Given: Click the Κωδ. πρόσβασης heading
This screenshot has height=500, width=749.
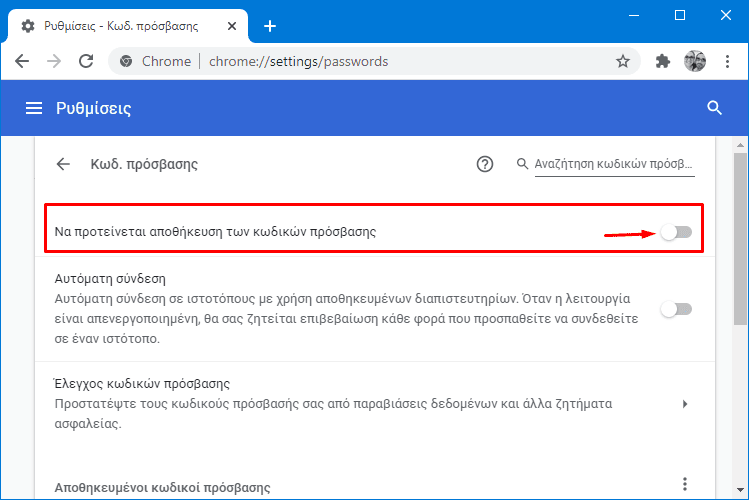Looking at the screenshot, I should 144,164.
